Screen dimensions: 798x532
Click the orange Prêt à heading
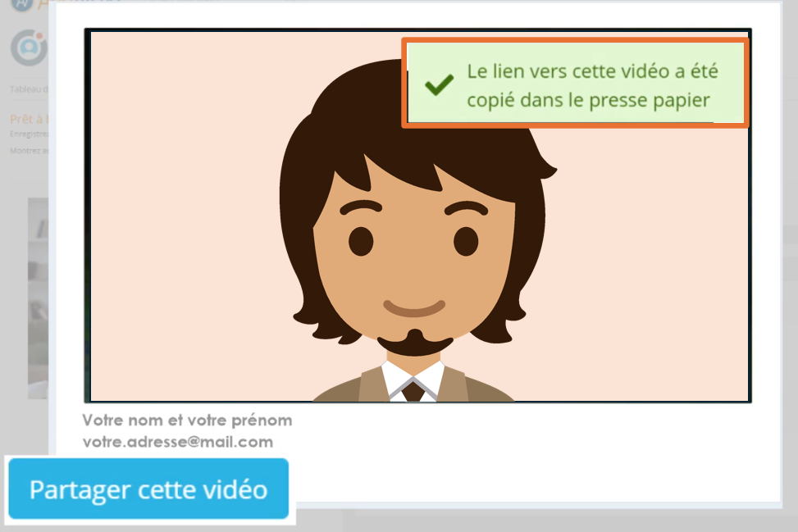point(29,119)
